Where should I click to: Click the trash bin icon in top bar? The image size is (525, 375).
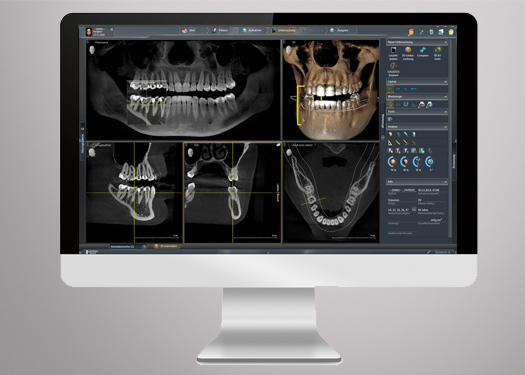tap(431, 32)
